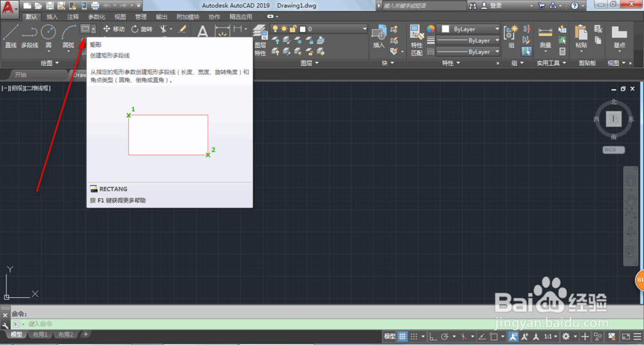644x345 pixels.
Task: Toggle snap mode dots in status bar
Action: 414,337
